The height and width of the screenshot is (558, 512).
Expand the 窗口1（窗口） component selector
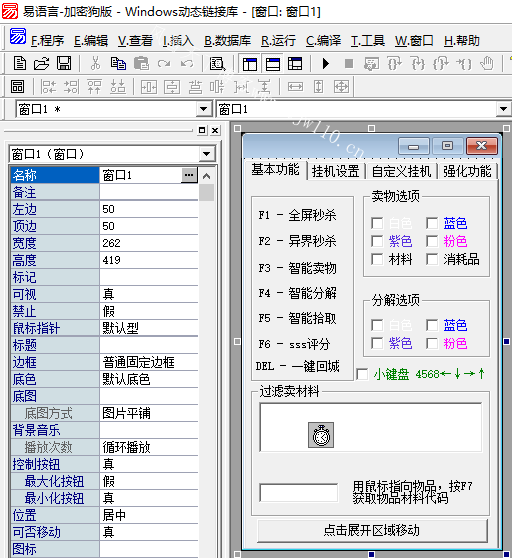206,154
